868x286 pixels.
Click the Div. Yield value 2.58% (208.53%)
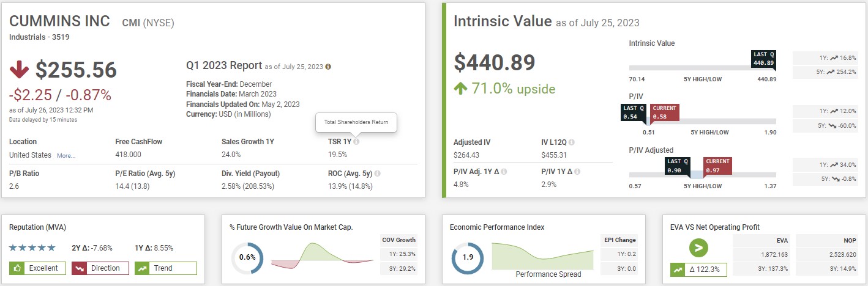pyautogui.click(x=248, y=186)
